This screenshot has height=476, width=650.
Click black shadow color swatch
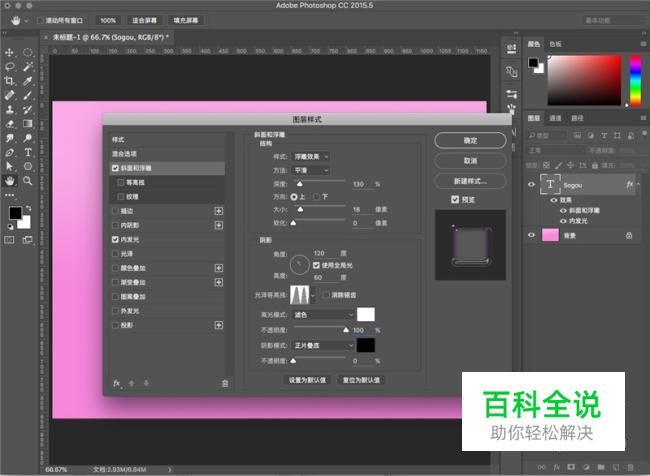(x=366, y=345)
